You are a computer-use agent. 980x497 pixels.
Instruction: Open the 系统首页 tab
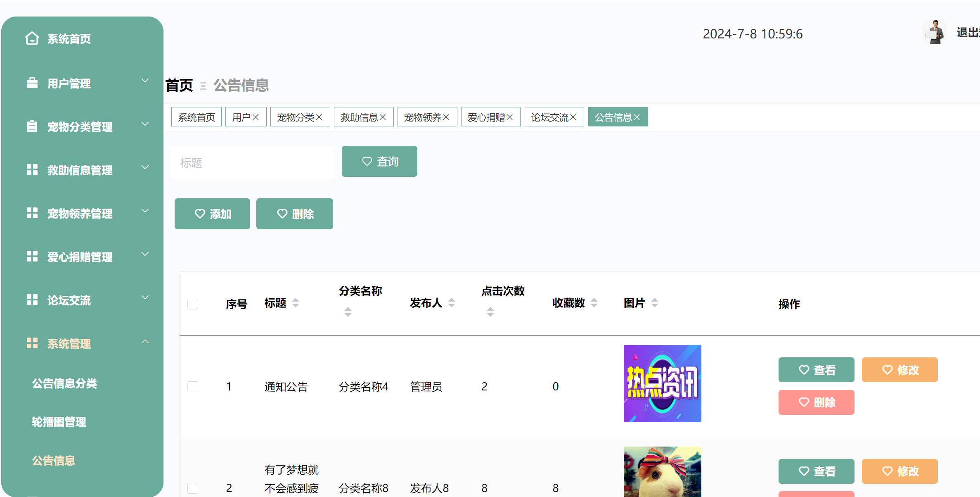click(x=196, y=117)
